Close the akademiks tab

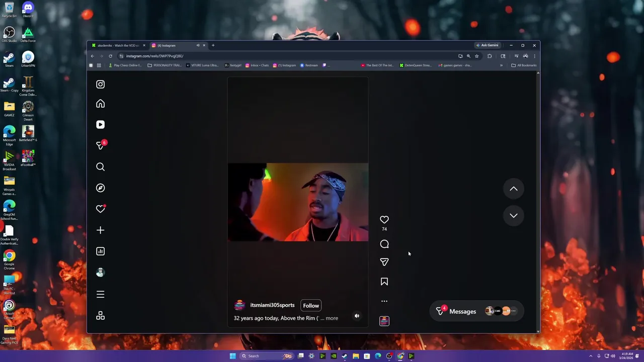click(x=144, y=45)
